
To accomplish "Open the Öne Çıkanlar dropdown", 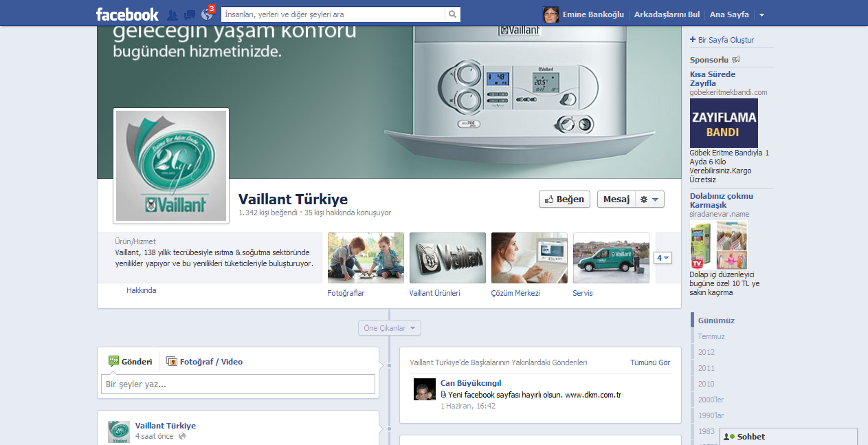I will tap(390, 328).
